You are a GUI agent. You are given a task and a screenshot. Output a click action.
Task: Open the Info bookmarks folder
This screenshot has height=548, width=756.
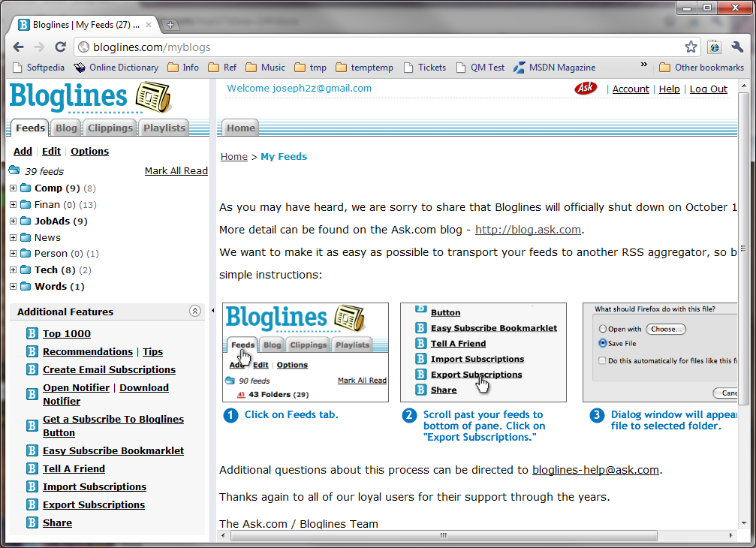(183, 68)
